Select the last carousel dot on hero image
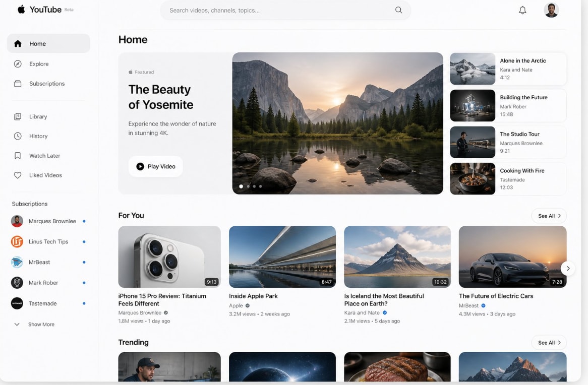 [x=261, y=186]
